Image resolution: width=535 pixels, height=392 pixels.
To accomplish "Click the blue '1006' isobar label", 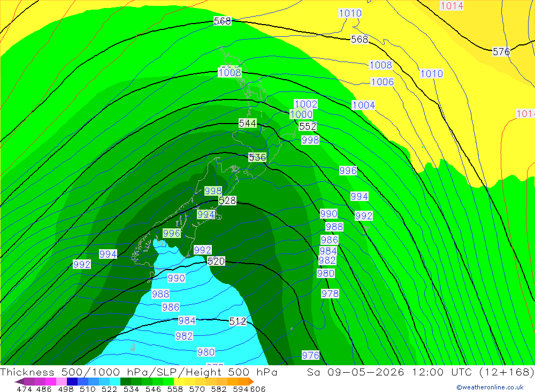I will [382, 82].
